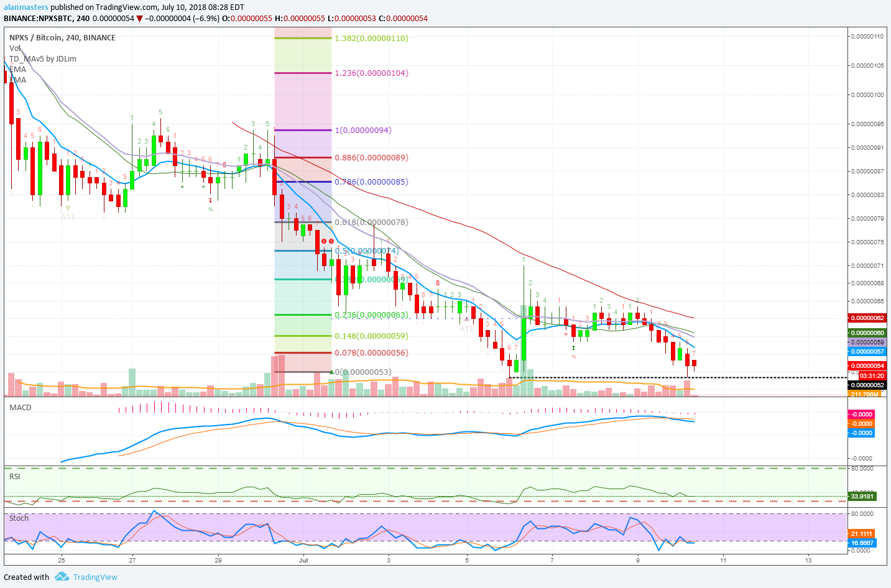This screenshot has height=588, width=891.
Task: Click the C:0.00000054 close value in the header
Action: click(403, 18)
